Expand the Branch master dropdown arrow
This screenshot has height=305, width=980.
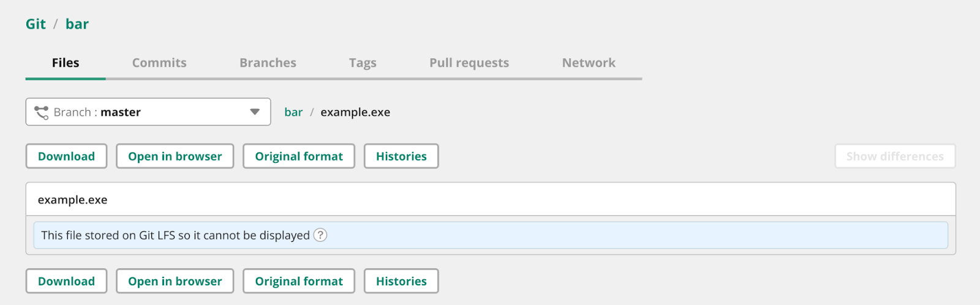click(255, 112)
